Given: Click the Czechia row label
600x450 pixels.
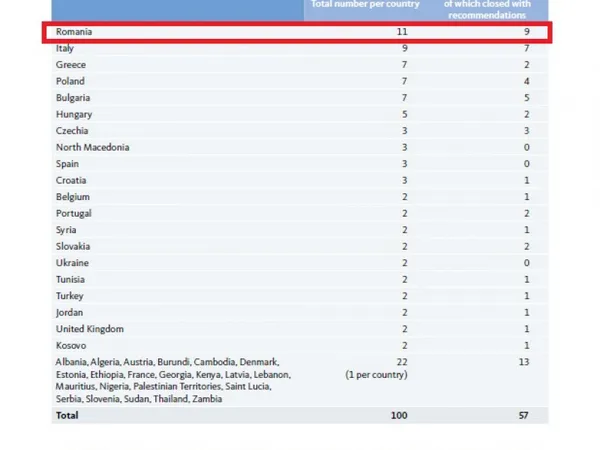Looking at the screenshot, I should pyautogui.click(x=71, y=131).
